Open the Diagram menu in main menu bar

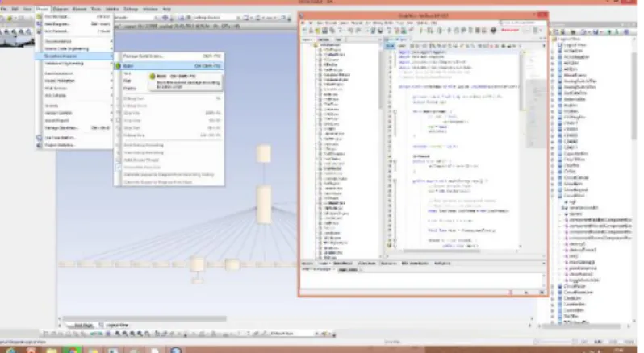pyautogui.click(x=61, y=9)
